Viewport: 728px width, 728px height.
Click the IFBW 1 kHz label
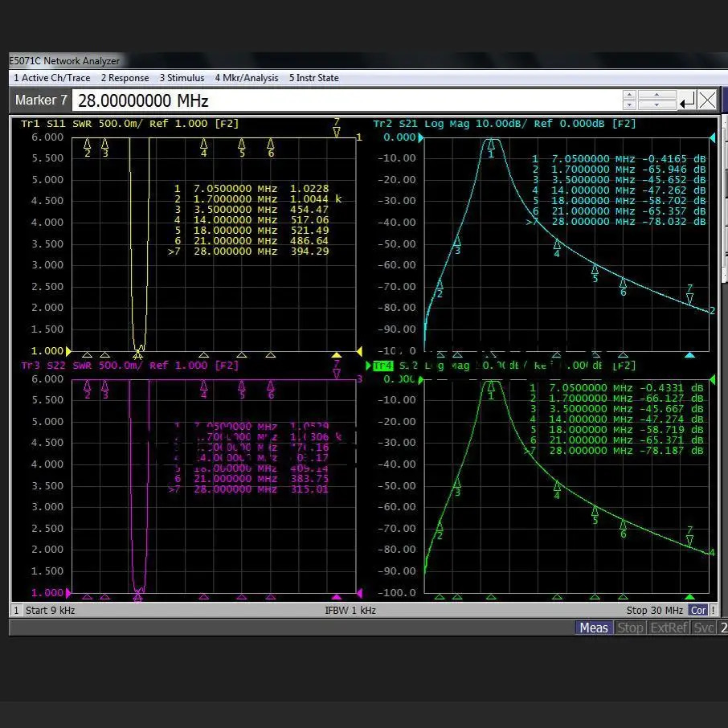pos(350,610)
